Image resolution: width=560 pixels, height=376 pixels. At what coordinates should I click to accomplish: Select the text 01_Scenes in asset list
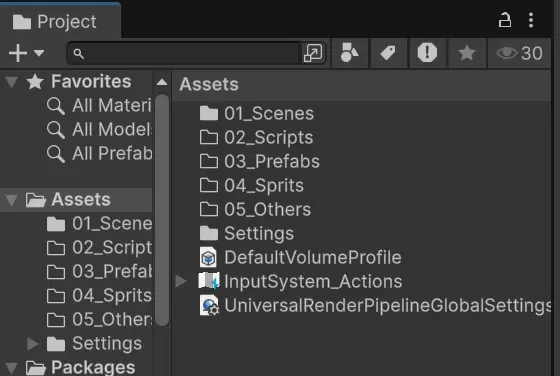pyautogui.click(x=269, y=114)
